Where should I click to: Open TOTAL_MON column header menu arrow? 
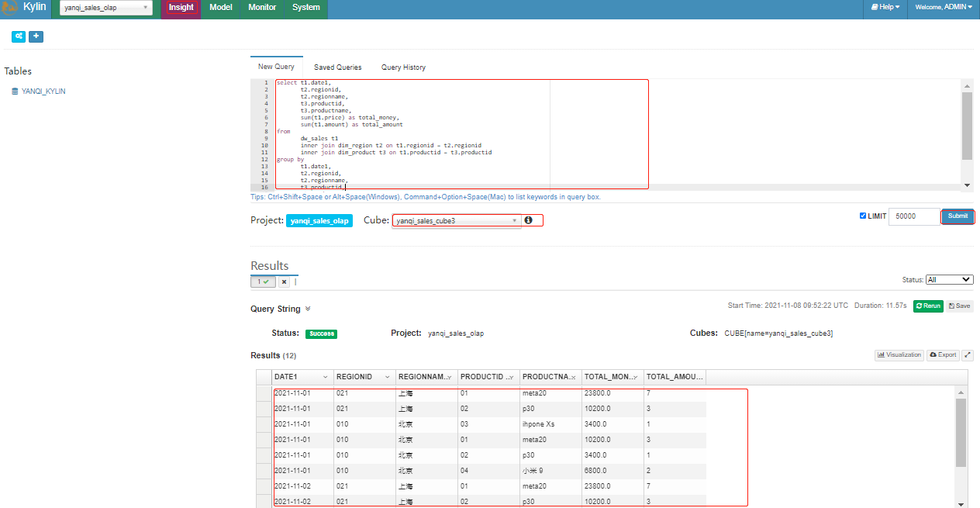(x=636, y=377)
